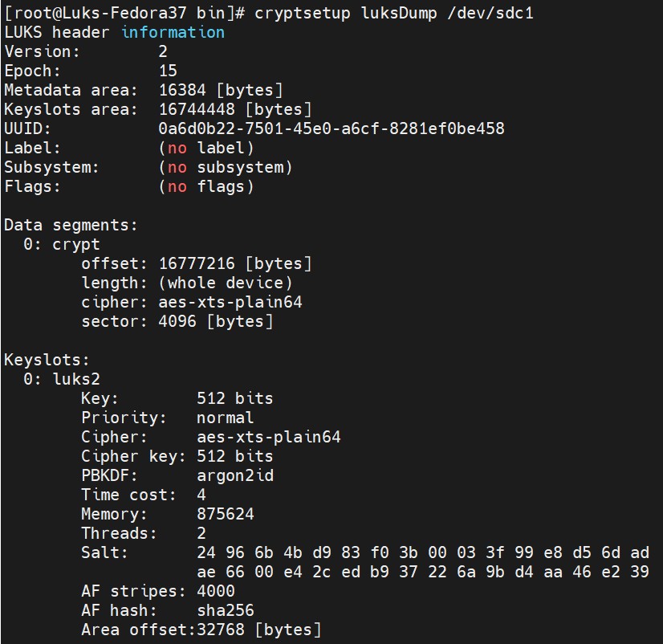The height and width of the screenshot is (644, 663).
Task: Click the '(whole device)' length value
Action: click(226, 283)
